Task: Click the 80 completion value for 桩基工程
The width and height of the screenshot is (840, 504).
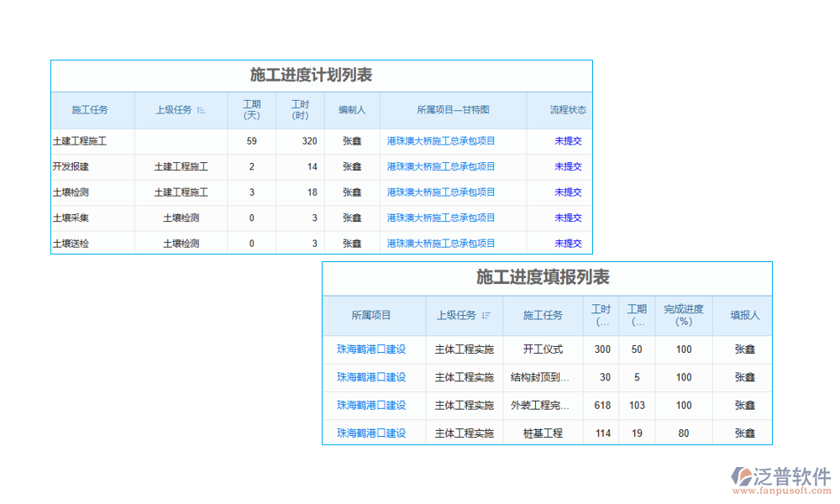Action: tap(683, 433)
